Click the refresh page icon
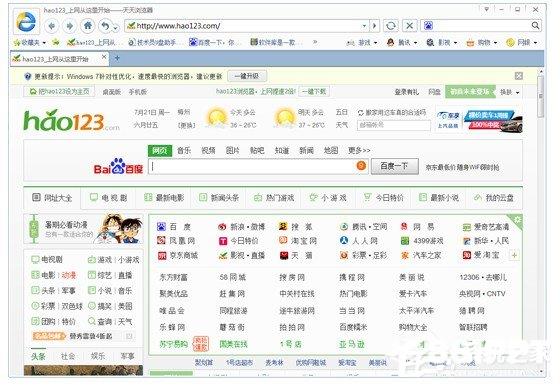The image size is (560, 386). tap(391, 26)
